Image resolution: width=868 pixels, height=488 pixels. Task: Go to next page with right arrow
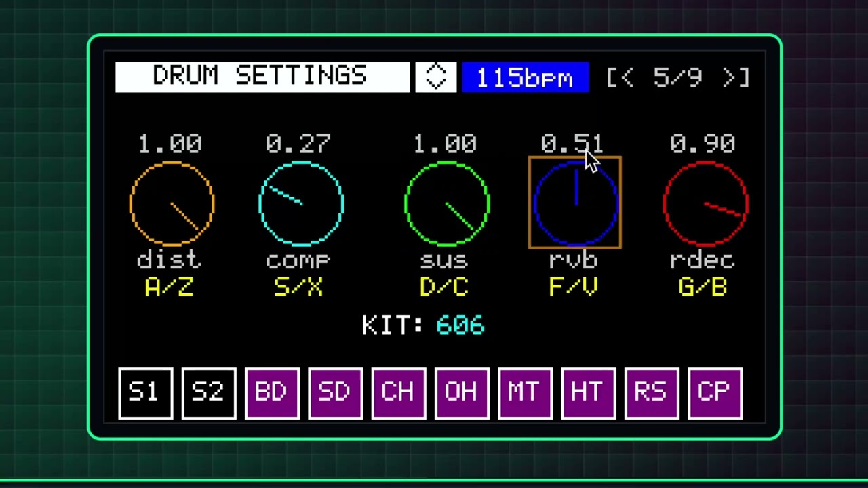[736, 77]
